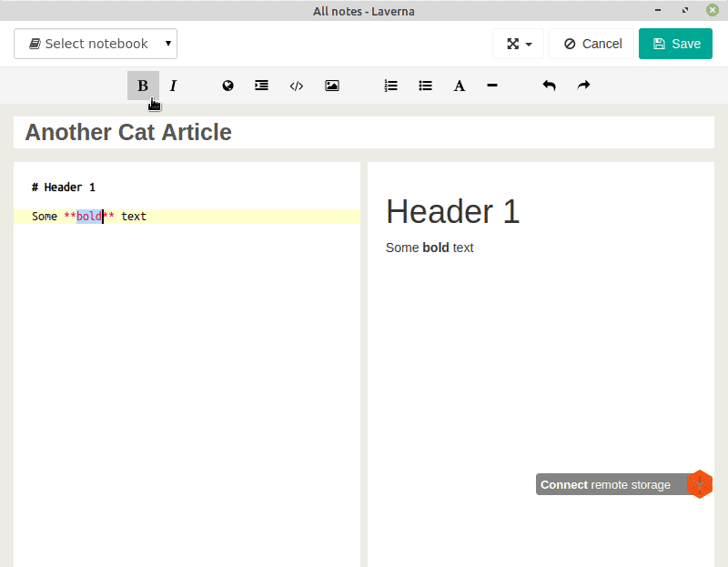The image size is (728, 567).
Task: Click the Header 1 heading in the preview
Action: 452,212
